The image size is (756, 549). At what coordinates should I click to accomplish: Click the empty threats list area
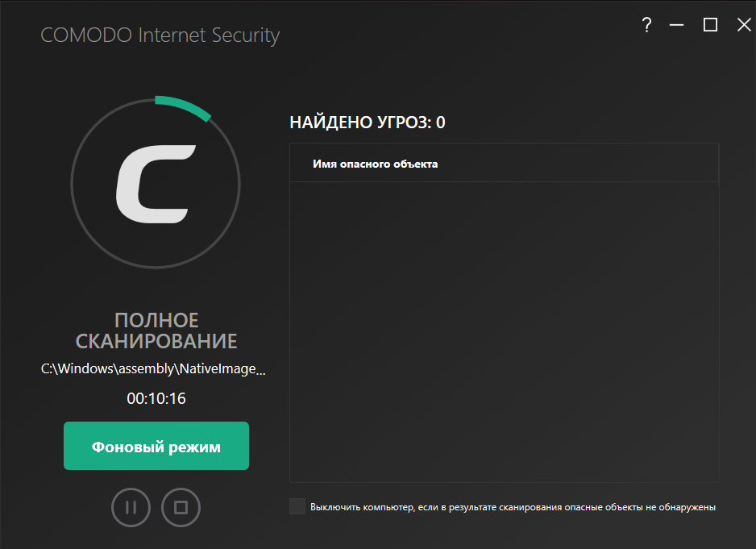[x=504, y=331]
